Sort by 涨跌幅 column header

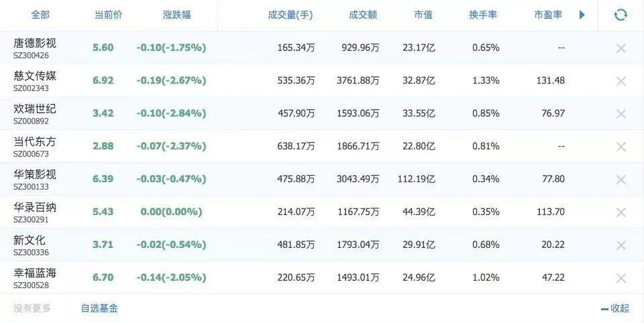tap(176, 15)
